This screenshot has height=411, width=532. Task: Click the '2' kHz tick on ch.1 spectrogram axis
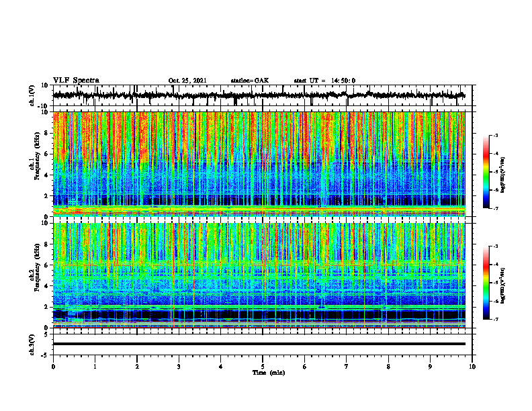[47, 195]
